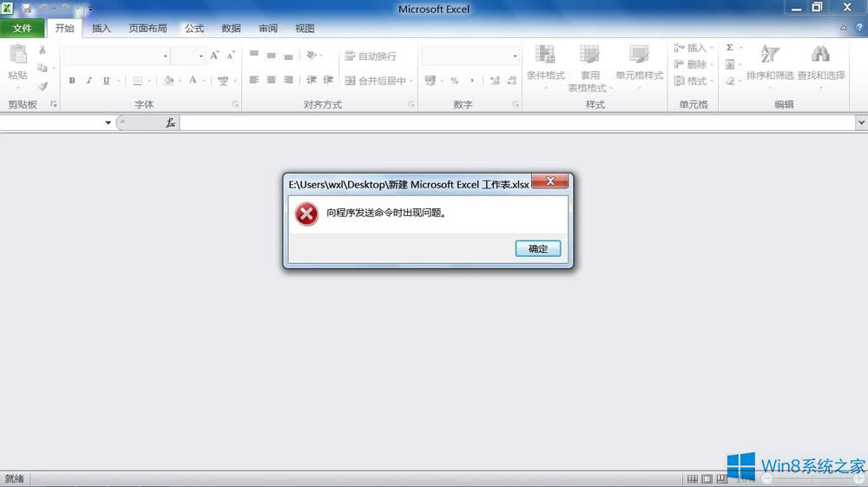Toggle bold formatting

point(72,81)
